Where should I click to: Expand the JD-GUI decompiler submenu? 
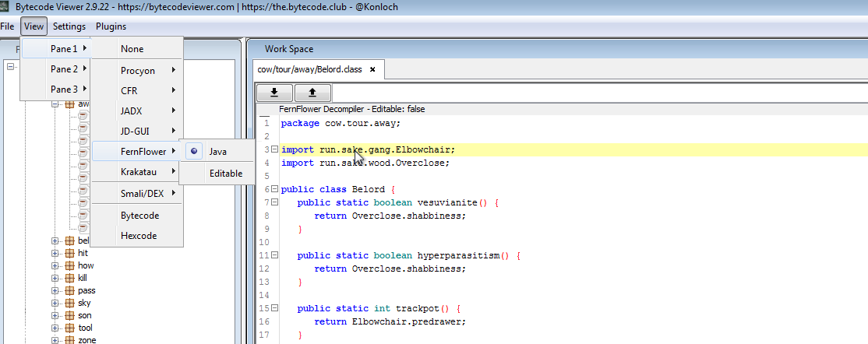[x=136, y=131]
